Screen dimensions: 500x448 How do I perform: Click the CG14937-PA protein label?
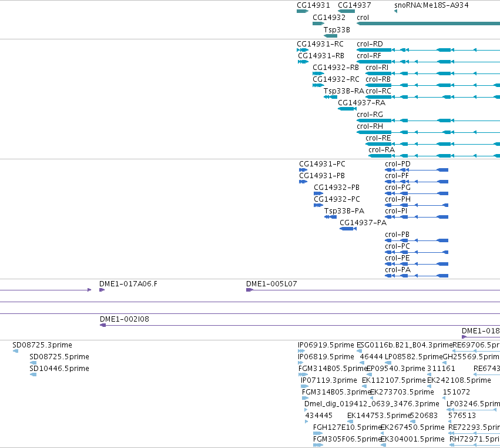[x=363, y=223]
